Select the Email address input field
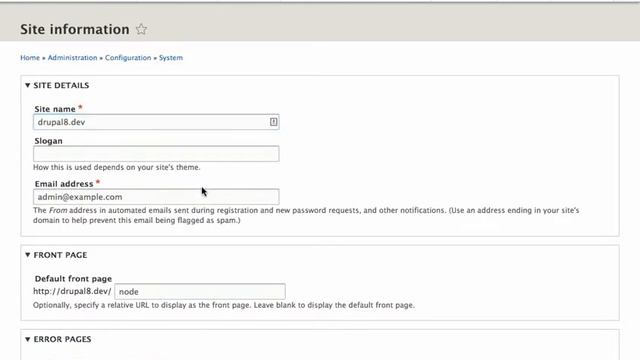Screen dimensions: 640x360 coord(156,197)
